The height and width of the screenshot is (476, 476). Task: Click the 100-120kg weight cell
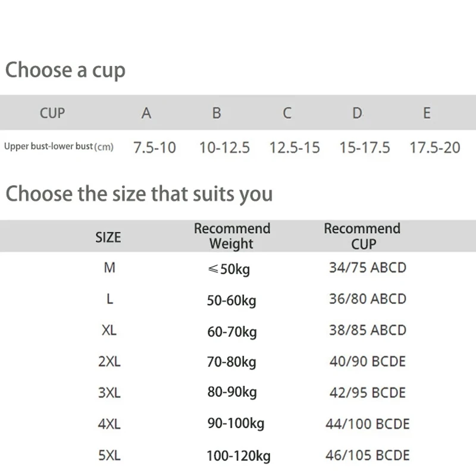[238, 456]
